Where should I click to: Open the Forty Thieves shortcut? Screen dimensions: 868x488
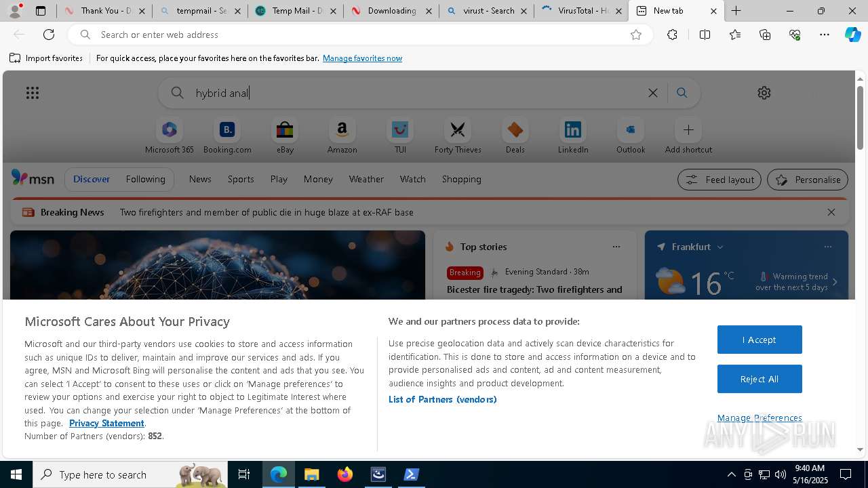click(x=458, y=136)
